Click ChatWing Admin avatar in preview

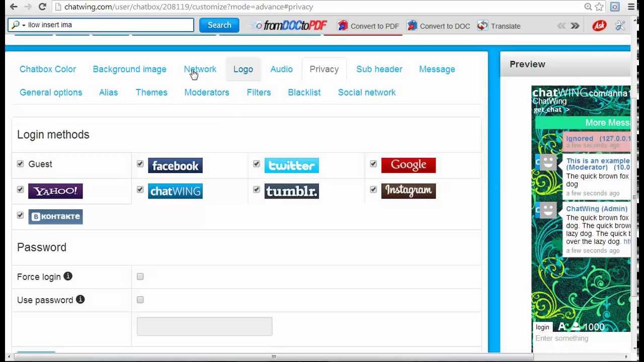coord(548,209)
